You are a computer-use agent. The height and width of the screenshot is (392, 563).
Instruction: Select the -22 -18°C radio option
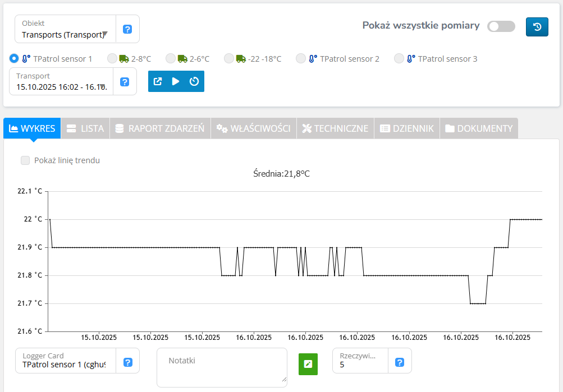tap(229, 58)
